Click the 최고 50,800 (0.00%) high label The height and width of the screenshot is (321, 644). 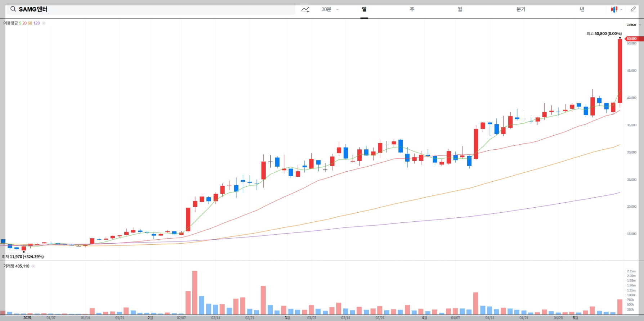pyautogui.click(x=604, y=33)
